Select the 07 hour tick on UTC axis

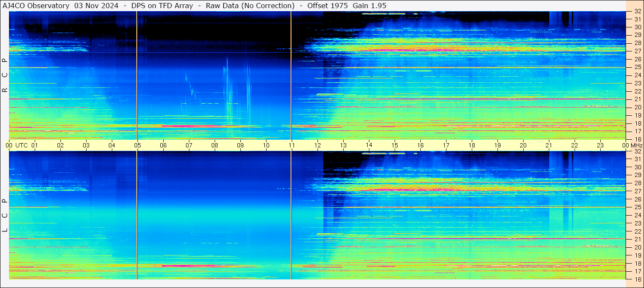(189, 145)
